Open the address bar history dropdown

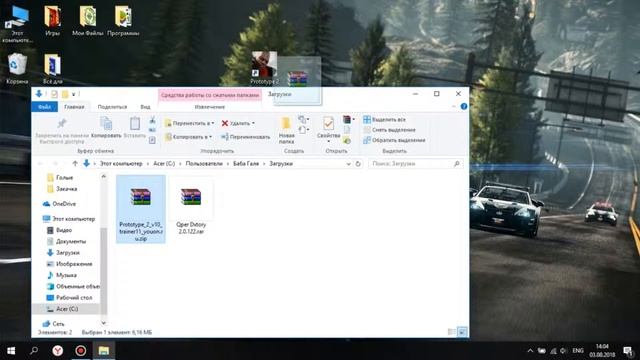(348, 164)
